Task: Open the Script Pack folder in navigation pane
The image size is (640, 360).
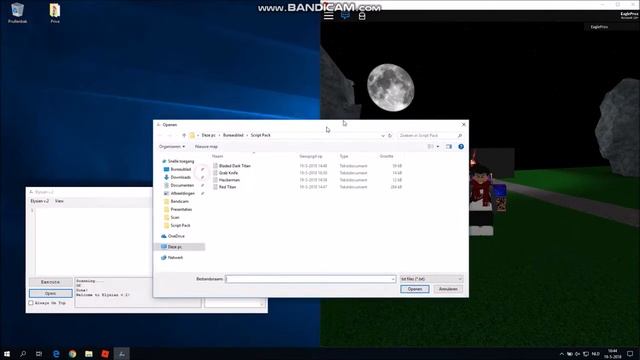Action: point(180,225)
